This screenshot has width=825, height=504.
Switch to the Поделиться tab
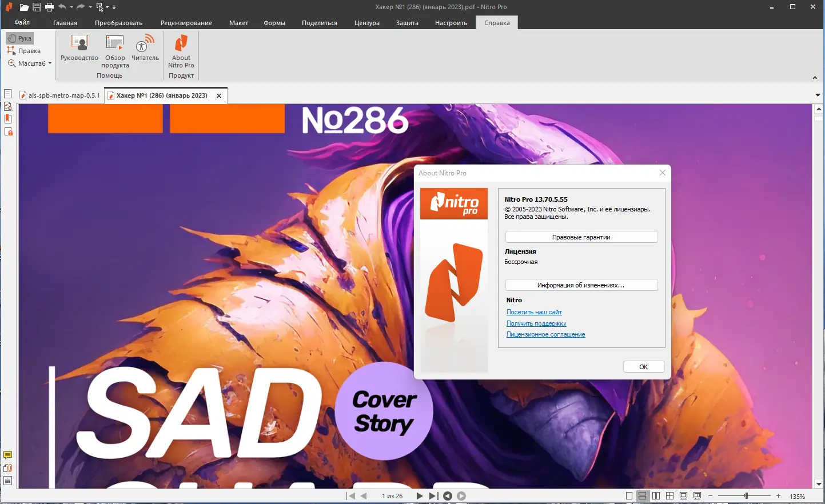click(x=320, y=23)
